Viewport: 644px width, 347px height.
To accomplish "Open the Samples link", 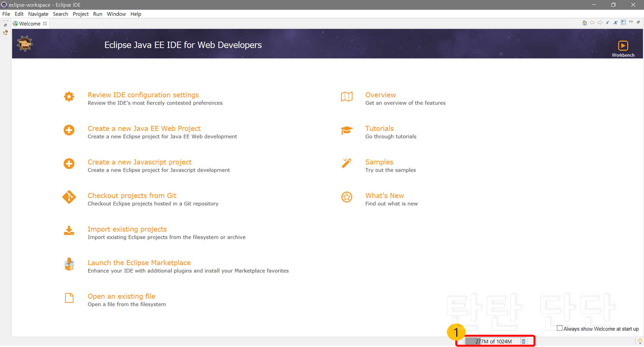I will point(379,162).
